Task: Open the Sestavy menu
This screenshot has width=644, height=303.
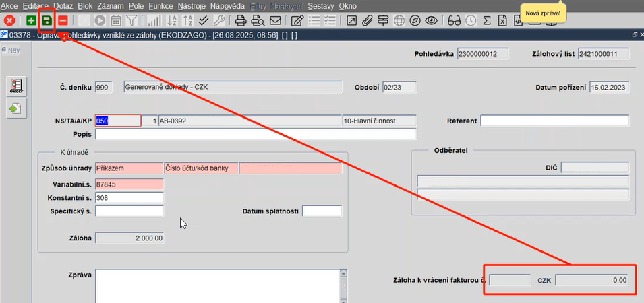Action: 321,6
